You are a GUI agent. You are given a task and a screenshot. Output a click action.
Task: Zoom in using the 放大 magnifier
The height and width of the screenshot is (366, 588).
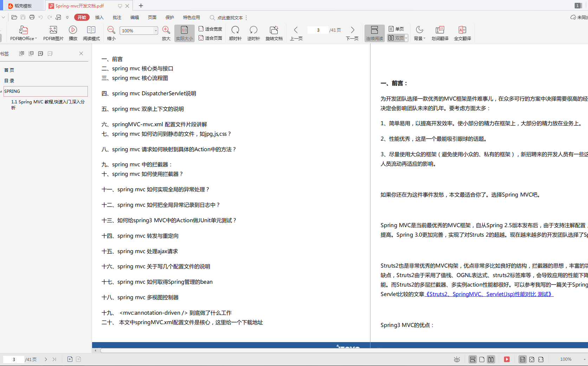click(166, 33)
